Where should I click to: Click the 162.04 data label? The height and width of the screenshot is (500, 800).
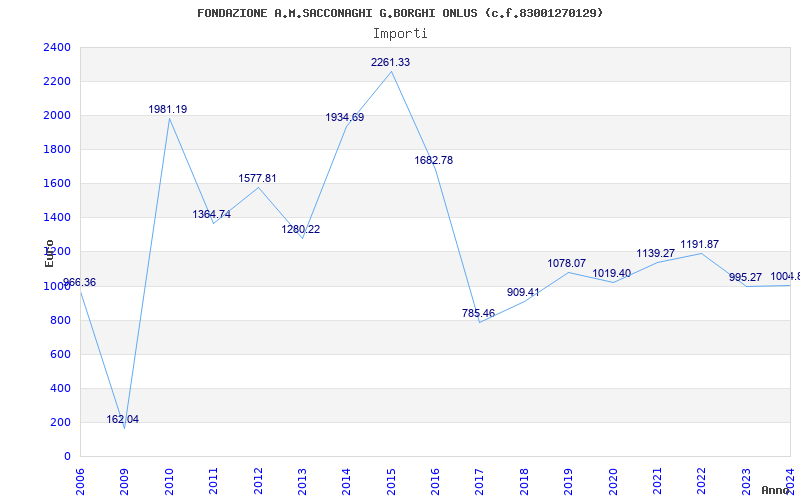[122, 419]
